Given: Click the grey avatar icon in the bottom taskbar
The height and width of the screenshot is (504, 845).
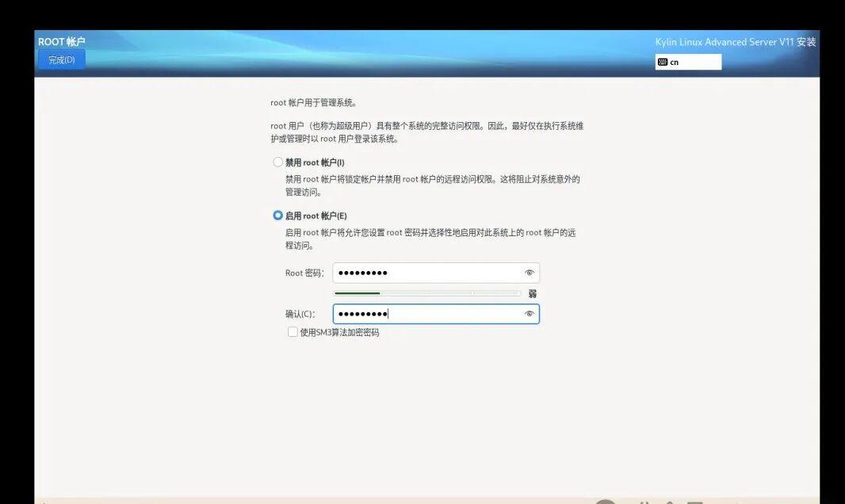Looking at the screenshot, I should click(x=606, y=502).
